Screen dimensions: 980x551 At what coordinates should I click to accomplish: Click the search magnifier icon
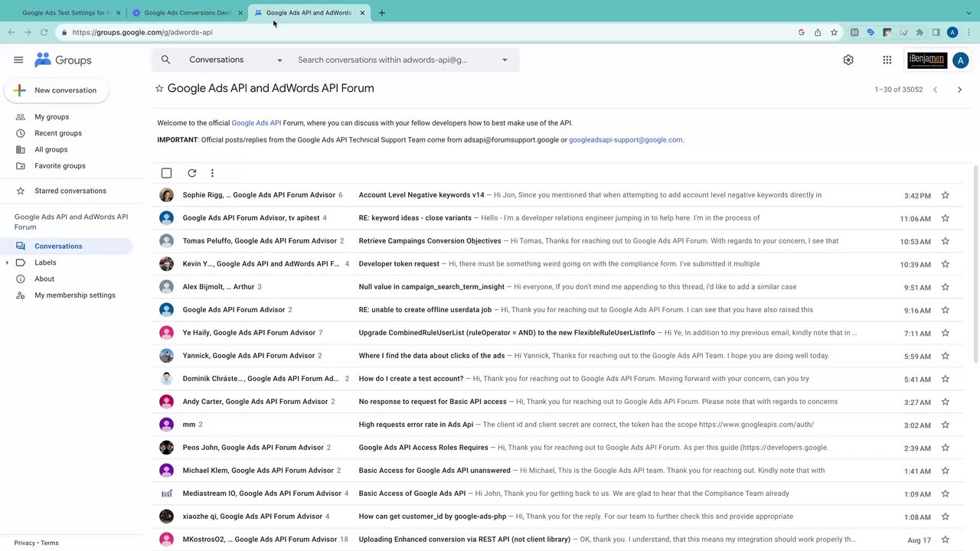165,60
